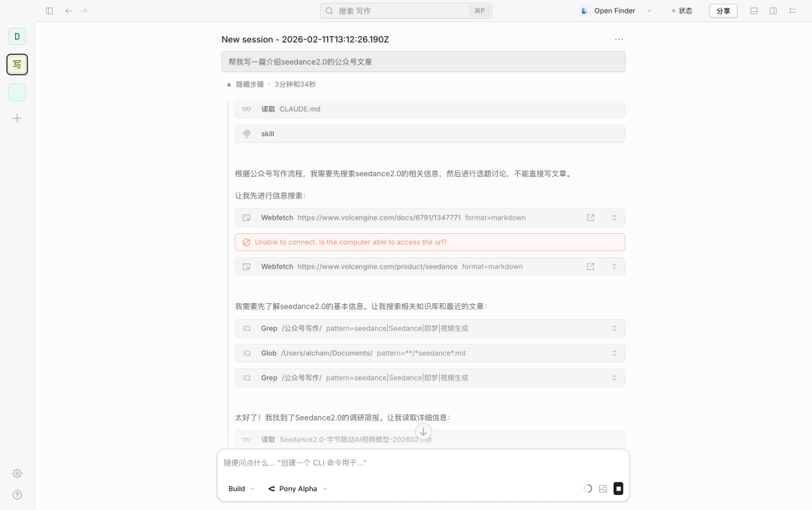The width and height of the screenshot is (812, 510).
Task: Toggle the bottom panel layout icon
Action: click(754, 11)
